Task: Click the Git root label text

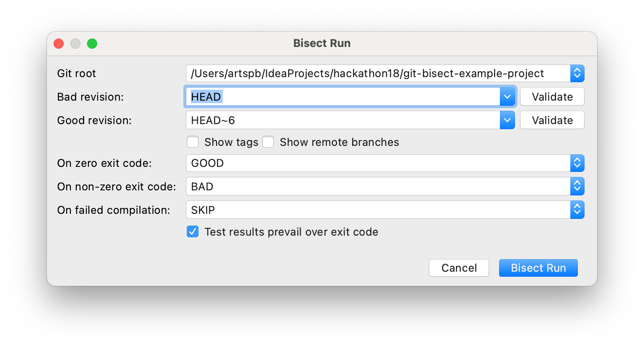Action: coord(77,73)
